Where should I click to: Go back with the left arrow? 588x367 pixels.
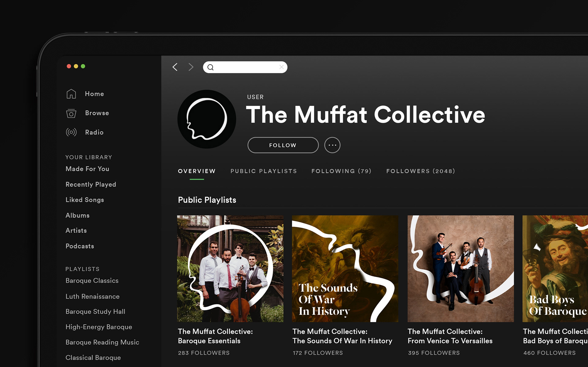pos(175,67)
